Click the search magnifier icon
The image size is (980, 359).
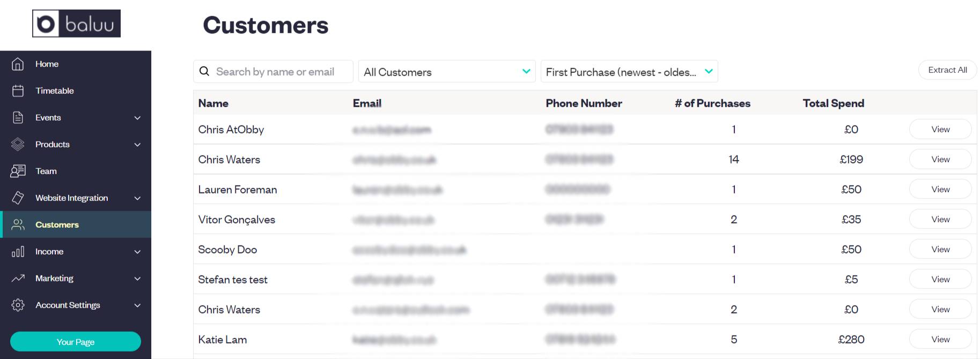204,71
